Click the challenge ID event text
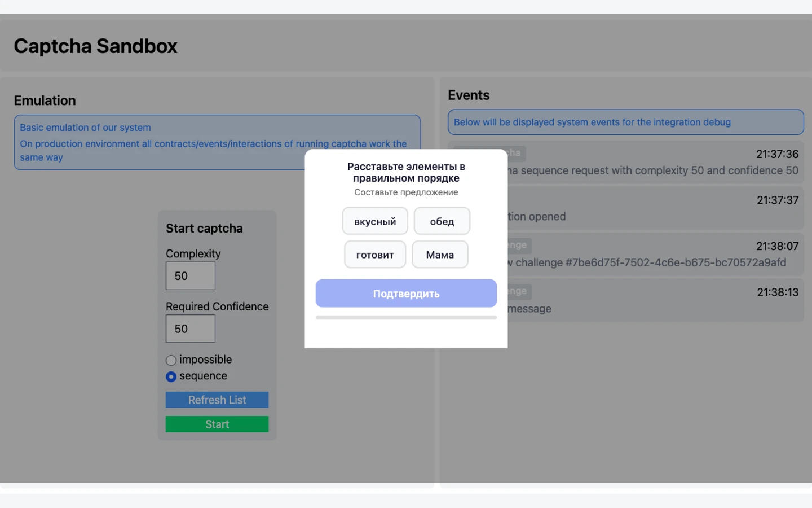The height and width of the screenshot is (508, 812). point(647,262)
